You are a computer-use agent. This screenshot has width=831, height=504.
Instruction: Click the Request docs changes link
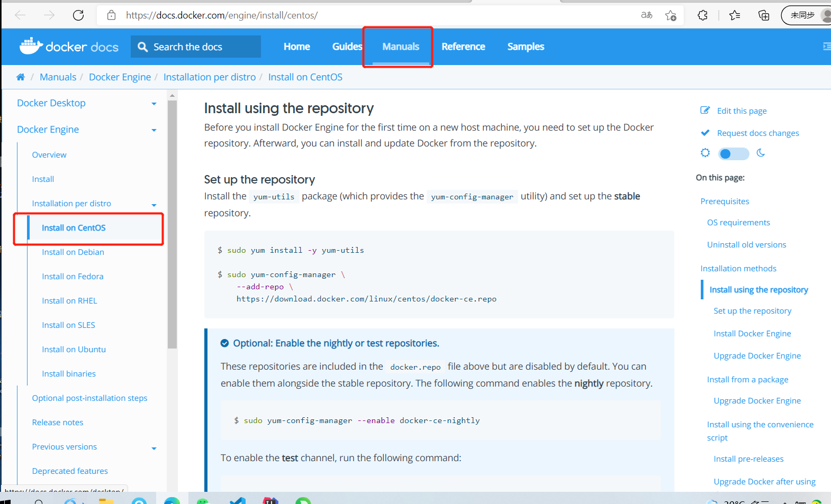coord(758,133)
